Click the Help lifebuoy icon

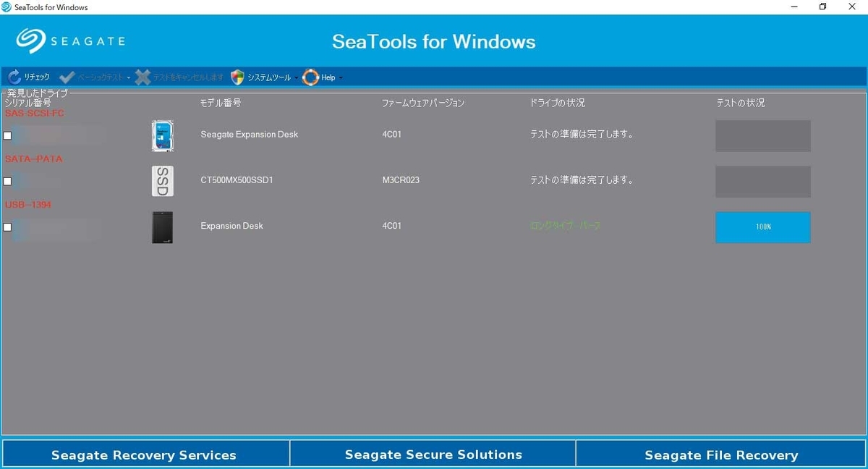(x=310, y=77)
